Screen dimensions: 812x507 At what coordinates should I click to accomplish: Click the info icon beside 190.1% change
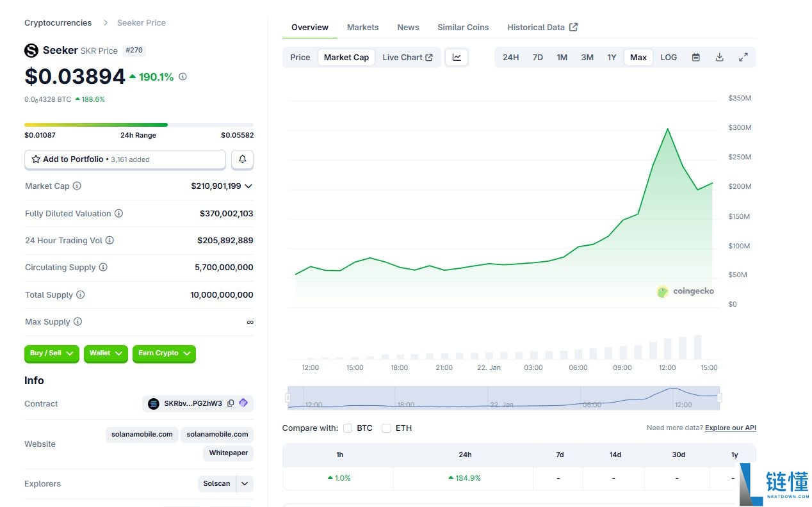coord(183,77)
